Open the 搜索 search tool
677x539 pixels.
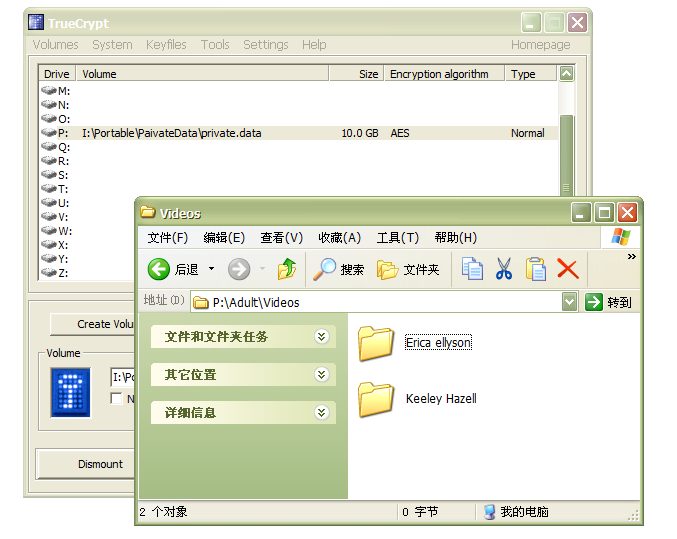tap(338, 270)
